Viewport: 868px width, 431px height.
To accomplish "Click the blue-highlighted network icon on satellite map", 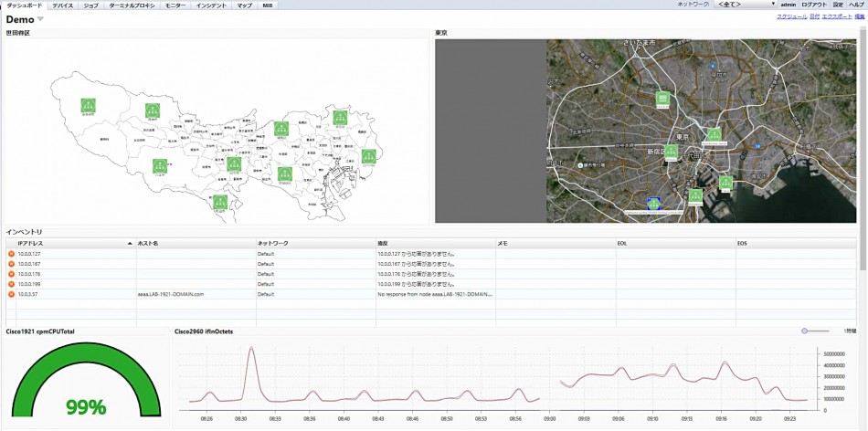I will (654, 203).
